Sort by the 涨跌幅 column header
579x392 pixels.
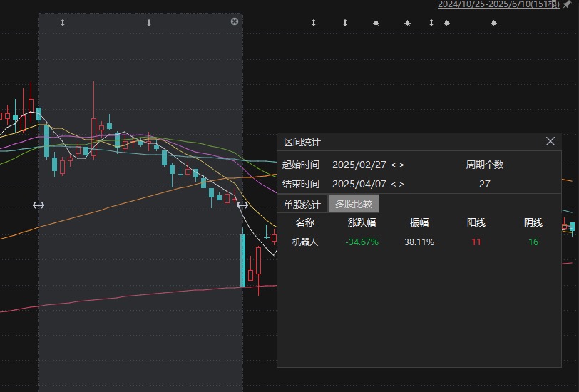[362, 222]
